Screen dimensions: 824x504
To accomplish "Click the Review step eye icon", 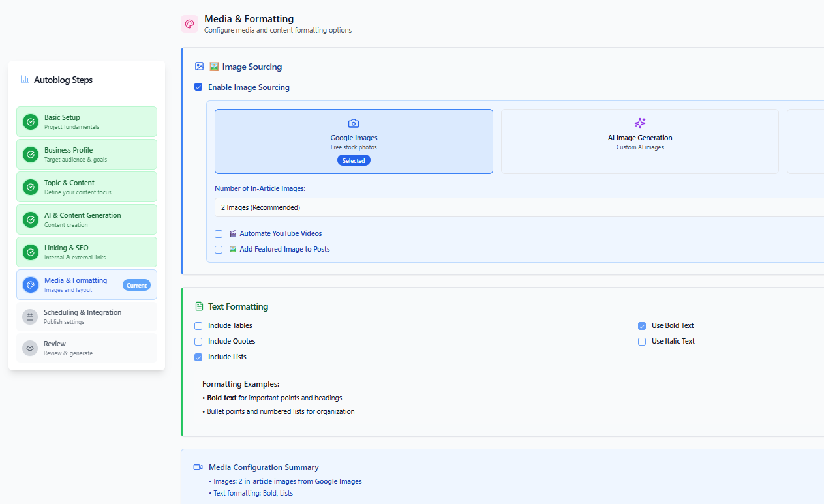I will click(x=30, y=348).
